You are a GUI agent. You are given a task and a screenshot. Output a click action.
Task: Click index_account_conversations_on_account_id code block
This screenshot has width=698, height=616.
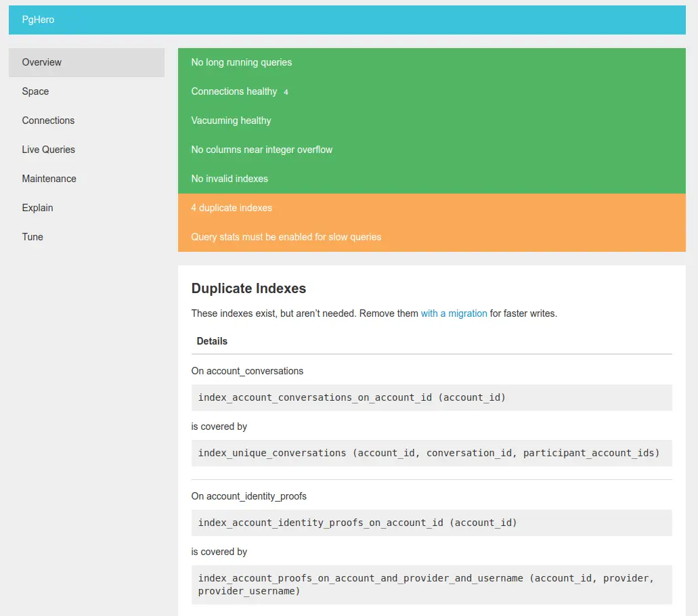(431, 397)
